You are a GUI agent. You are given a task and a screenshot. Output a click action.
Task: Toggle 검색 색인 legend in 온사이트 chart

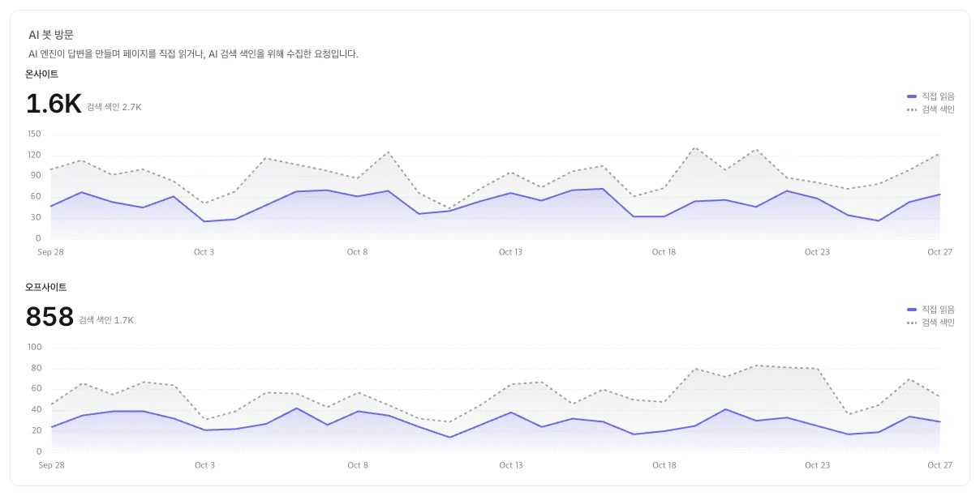[931, 109]
